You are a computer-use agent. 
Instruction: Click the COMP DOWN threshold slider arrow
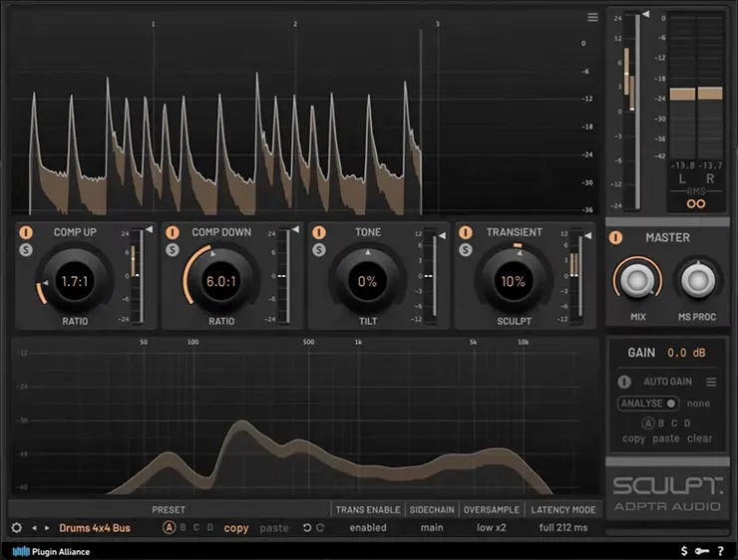click(295, 229)
